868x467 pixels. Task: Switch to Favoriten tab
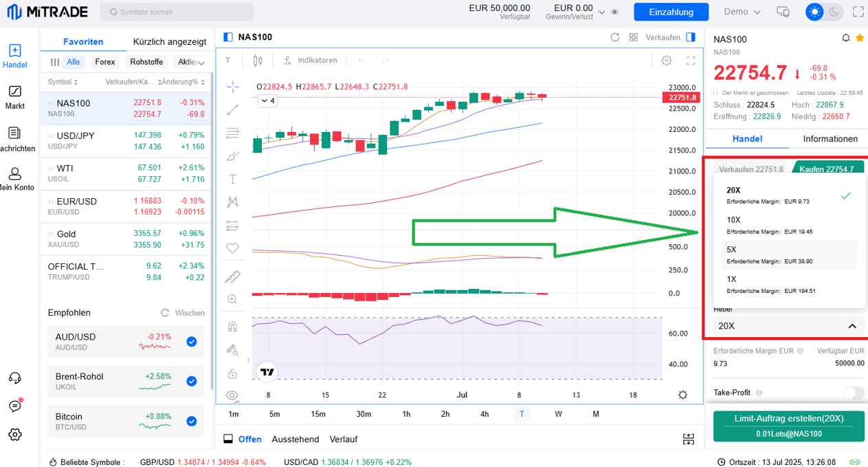[x=83, y=41]
